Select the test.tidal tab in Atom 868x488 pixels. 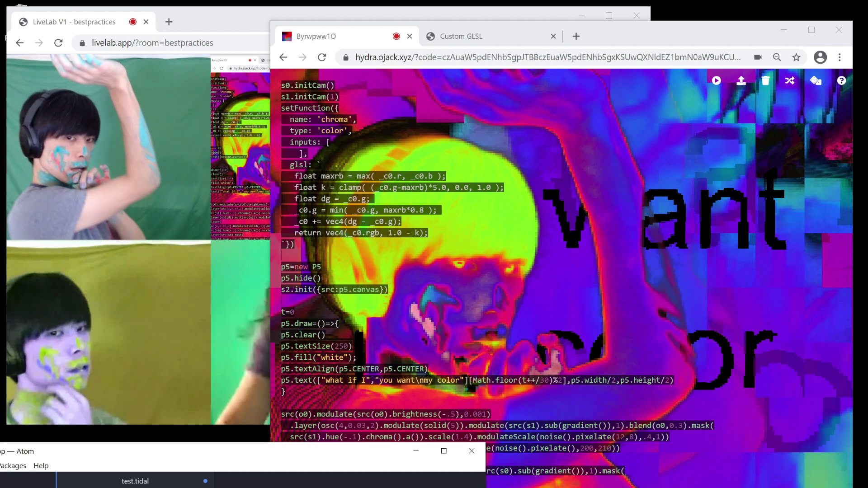click(135, 481)
